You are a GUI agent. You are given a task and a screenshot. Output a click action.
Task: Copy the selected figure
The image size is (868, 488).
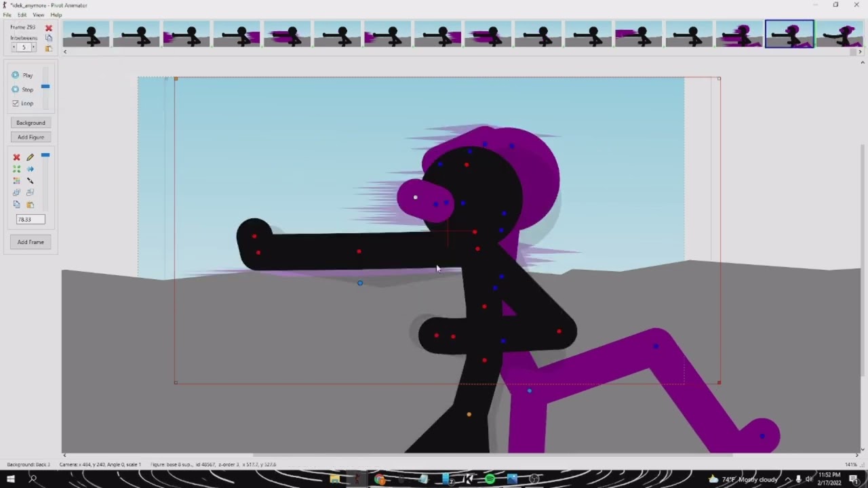[16, 205]
